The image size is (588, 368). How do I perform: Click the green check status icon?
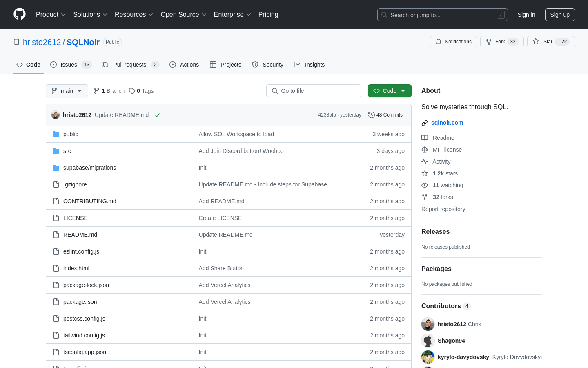[158, 115]
